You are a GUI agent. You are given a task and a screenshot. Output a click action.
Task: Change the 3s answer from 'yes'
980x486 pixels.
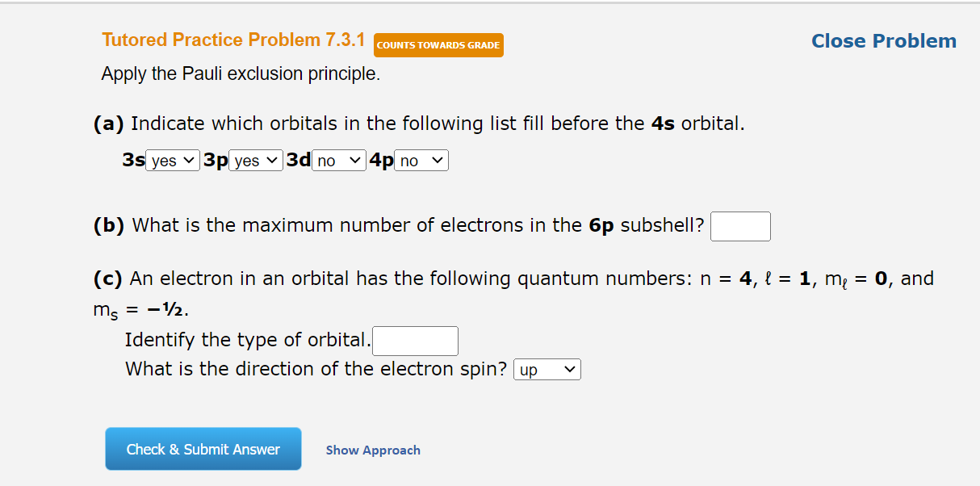[172, 160]
